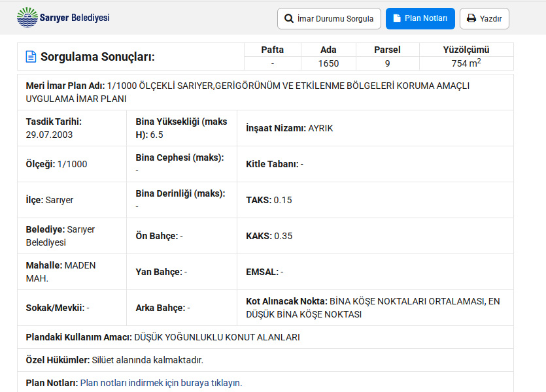The width and height of the screenshot is (546, 392).
Task: Select Ön Bahçe cell
Action: [182, 236]
